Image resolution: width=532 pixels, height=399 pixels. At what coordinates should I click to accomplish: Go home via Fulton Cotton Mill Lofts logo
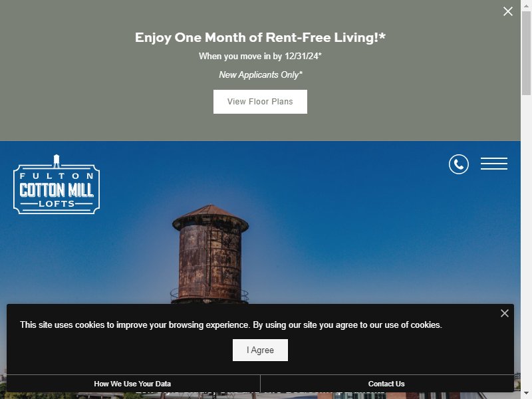click(x=57, y=184)
